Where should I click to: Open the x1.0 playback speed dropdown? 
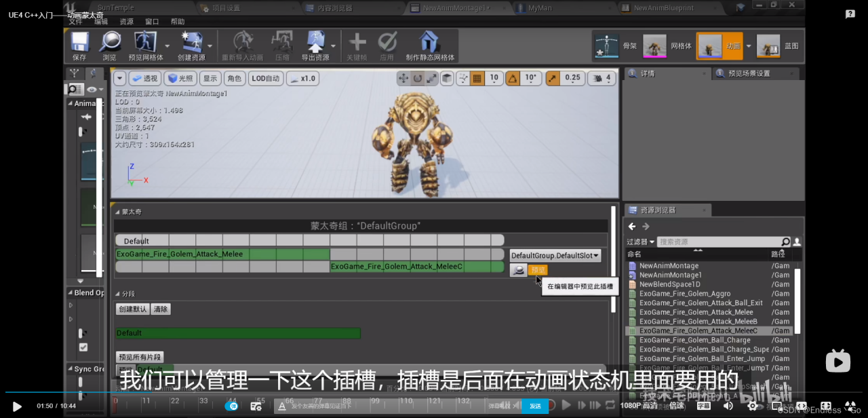[x=302, y=79]
